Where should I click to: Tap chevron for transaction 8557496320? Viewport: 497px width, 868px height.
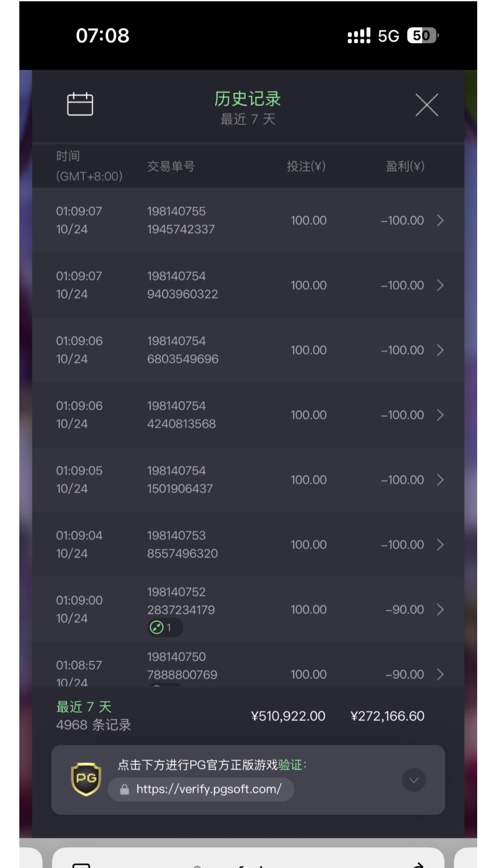click(x=440, y=545)
